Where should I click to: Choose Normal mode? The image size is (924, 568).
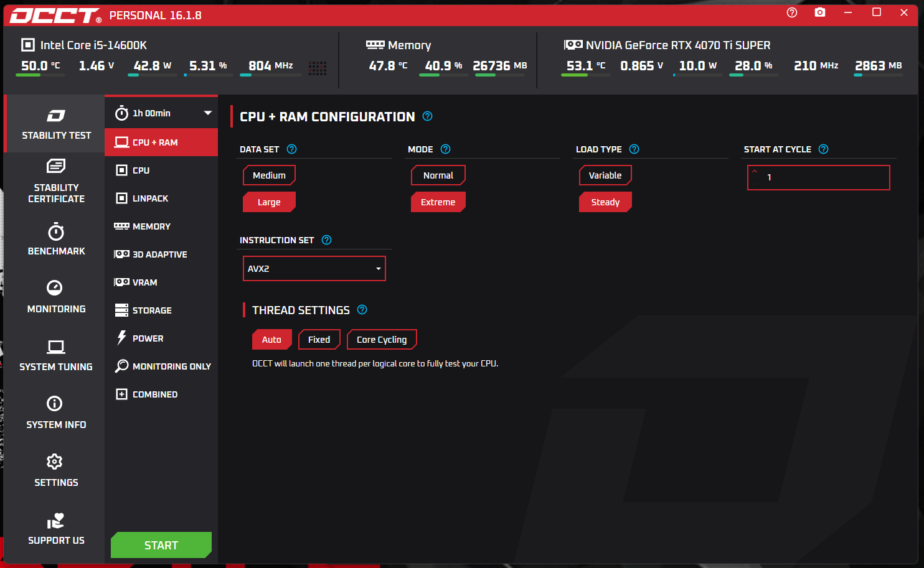click(x=438, y=175)
